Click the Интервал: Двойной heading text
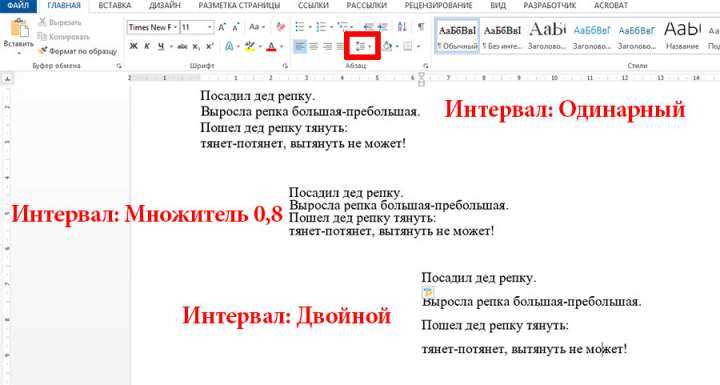 (287, 316)
